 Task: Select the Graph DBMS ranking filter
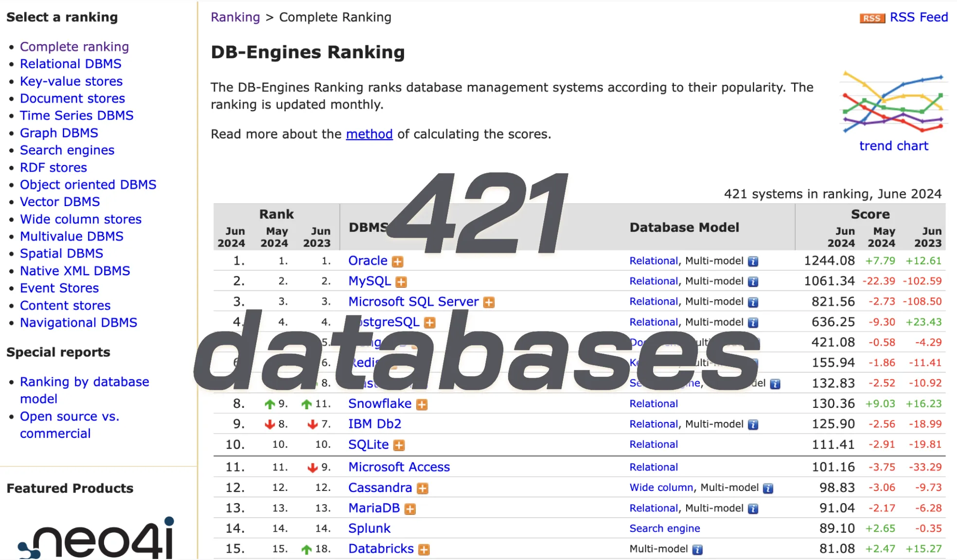(59, 133)
